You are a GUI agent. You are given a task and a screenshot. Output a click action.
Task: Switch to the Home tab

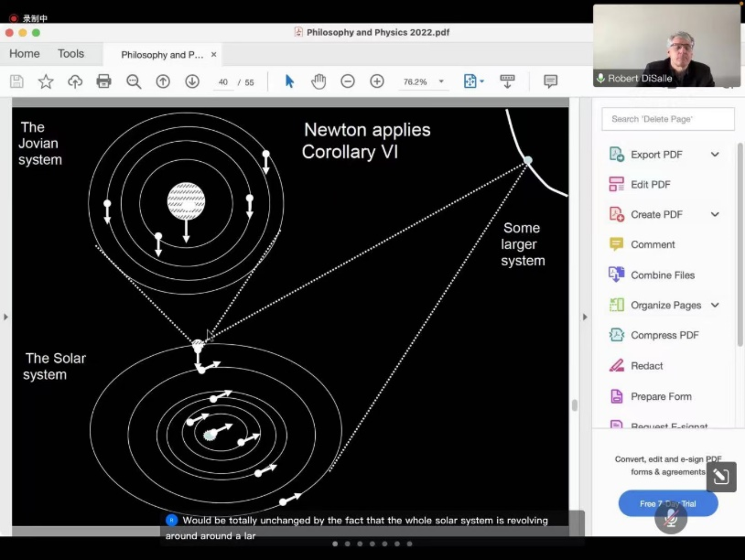[24, 54]
